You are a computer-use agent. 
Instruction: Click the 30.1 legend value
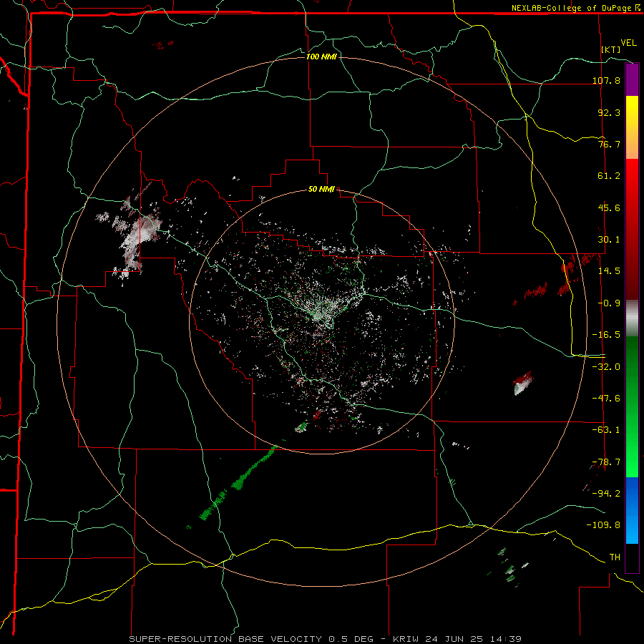pyautogui.click(x=609, y=240)
